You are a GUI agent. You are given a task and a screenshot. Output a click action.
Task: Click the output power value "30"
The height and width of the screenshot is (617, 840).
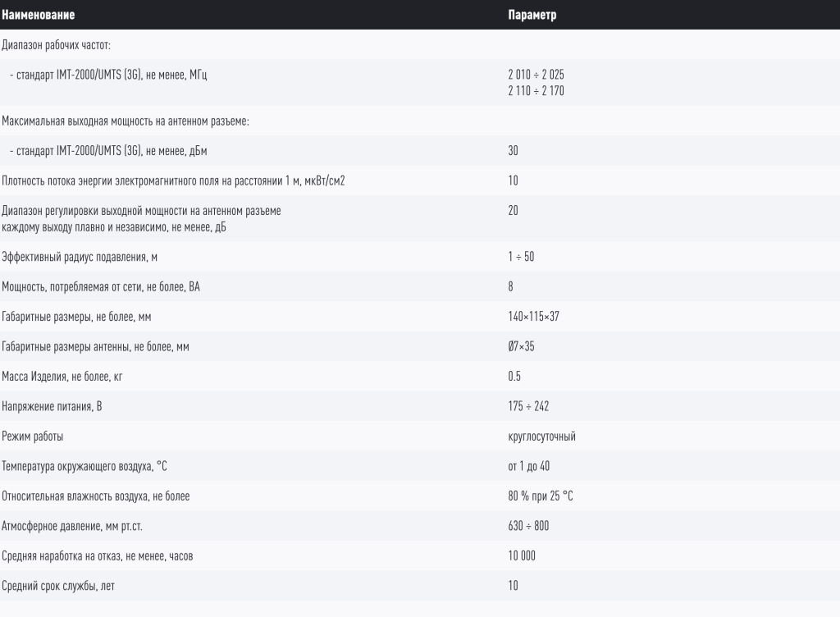pos(514,151)
